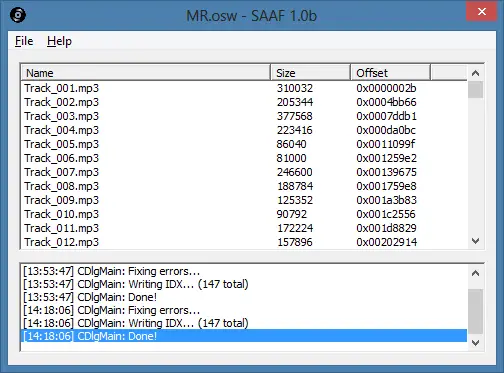Select 14:18:06 Fixing errors log line
The width and height of the screenshot is (504, 373).
click(x=244, y=310)
